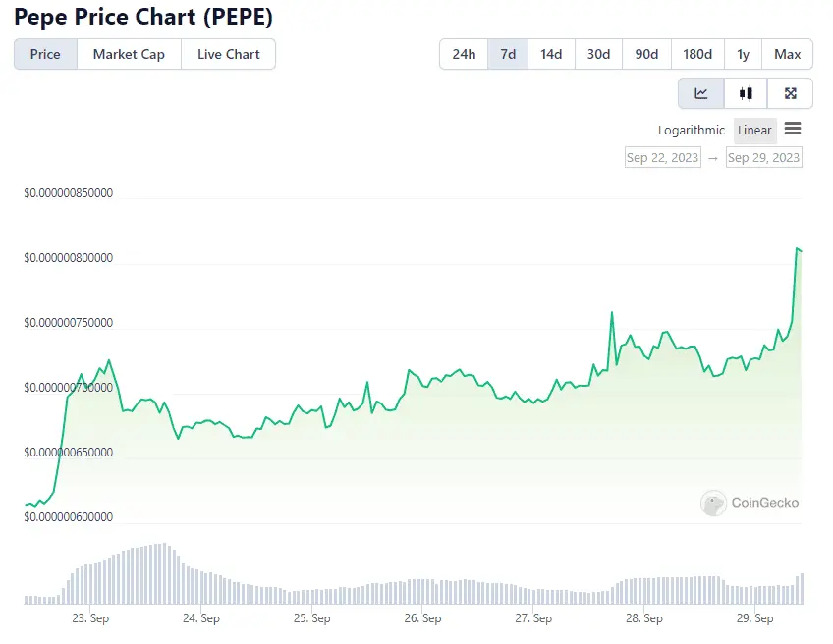Select the line chart view icon
Image resolution: width=833 pixels, height=644 pixels.
pos(700,92)
